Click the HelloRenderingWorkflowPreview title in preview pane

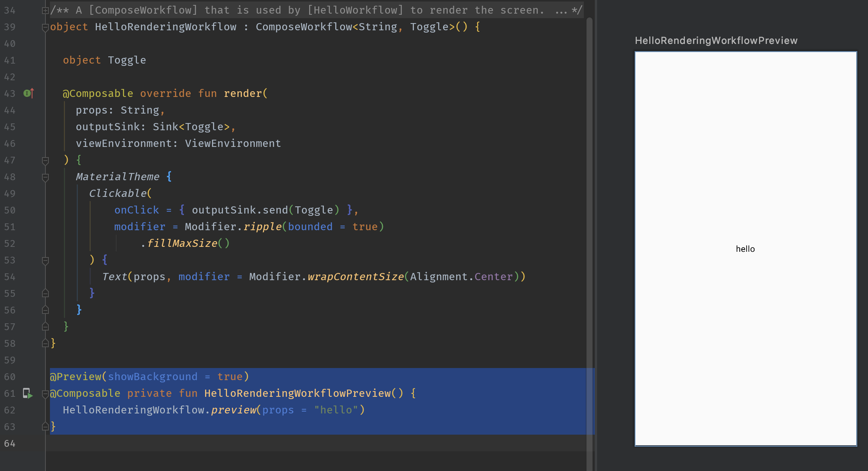716,41
